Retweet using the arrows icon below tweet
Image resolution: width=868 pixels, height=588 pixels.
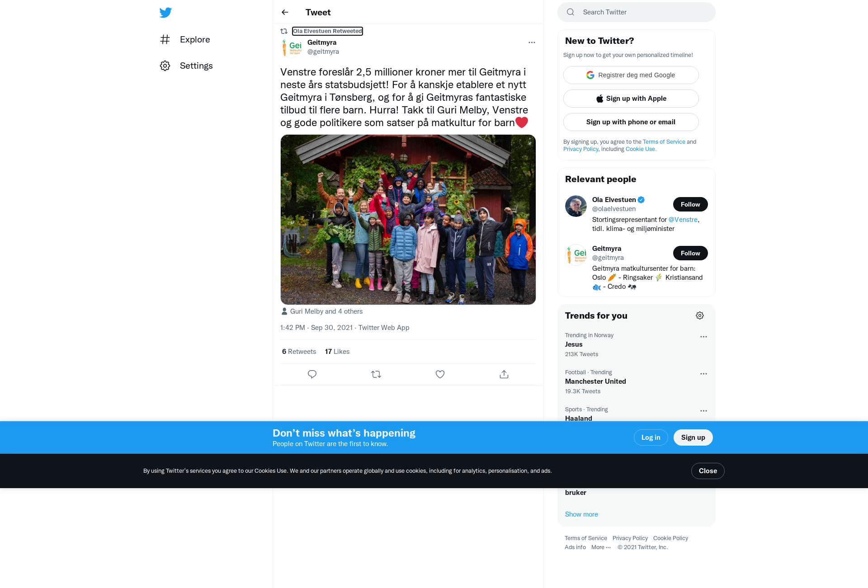(376, 374)
